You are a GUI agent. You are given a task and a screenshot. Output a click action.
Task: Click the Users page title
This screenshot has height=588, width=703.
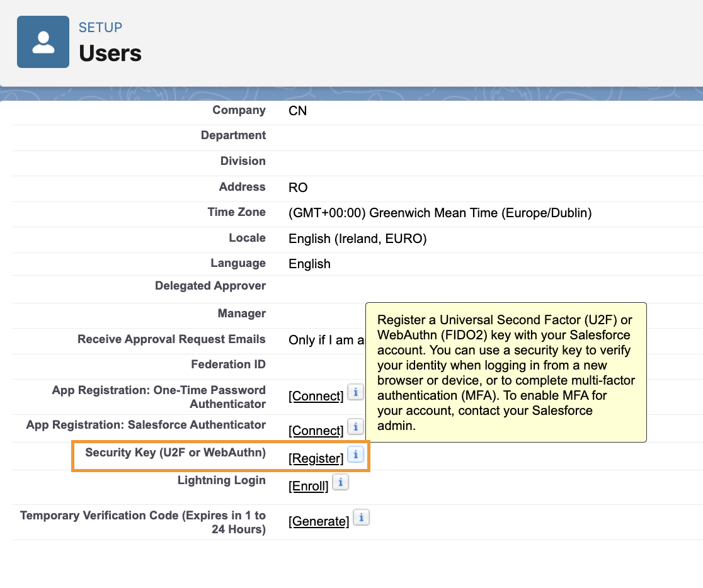[110, 54]
